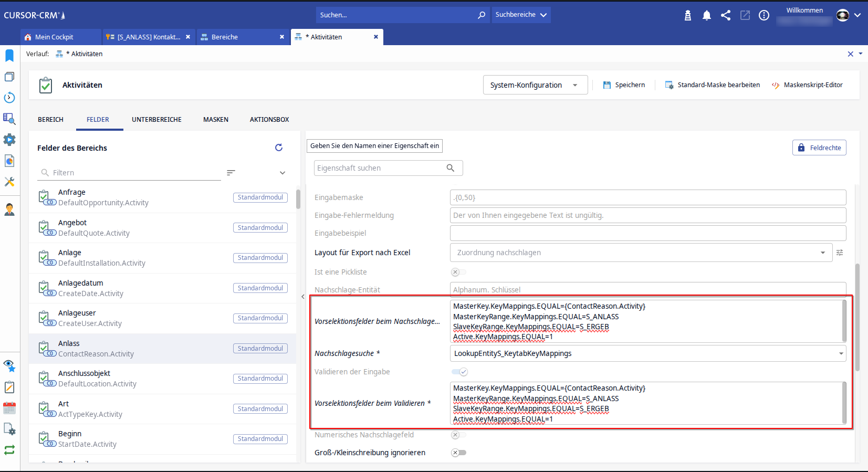The image size is (868, 472).
Task: Open the System-Konfiguration dropdown
Action: pos(535,85)
